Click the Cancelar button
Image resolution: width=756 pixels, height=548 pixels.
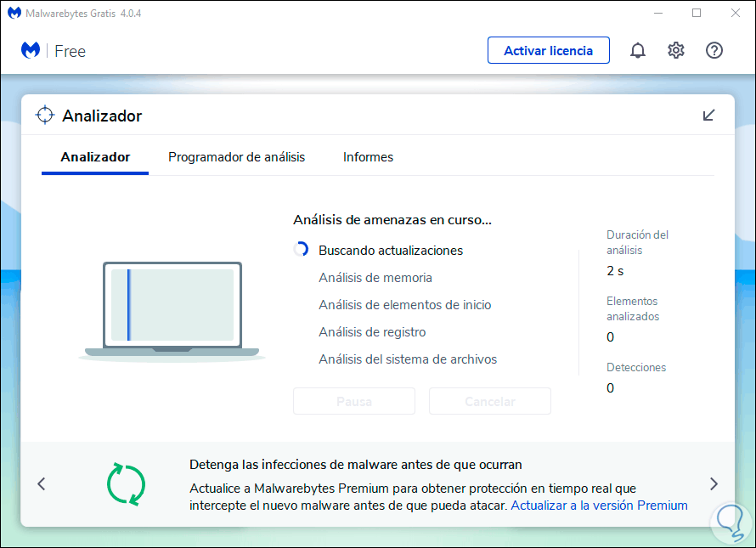(x=490, y=401)
